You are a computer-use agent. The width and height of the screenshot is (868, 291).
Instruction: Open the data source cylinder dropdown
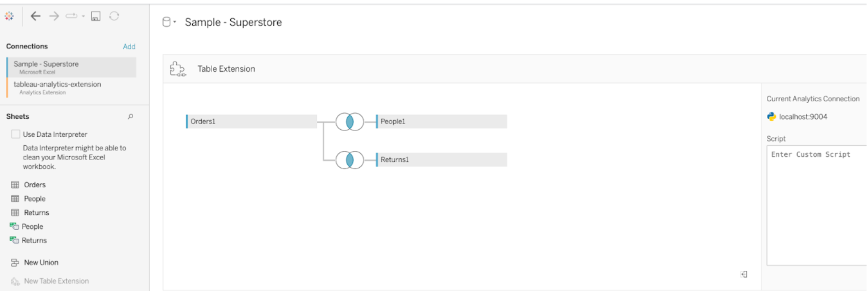pyautogui.click(x=169, y=22)
